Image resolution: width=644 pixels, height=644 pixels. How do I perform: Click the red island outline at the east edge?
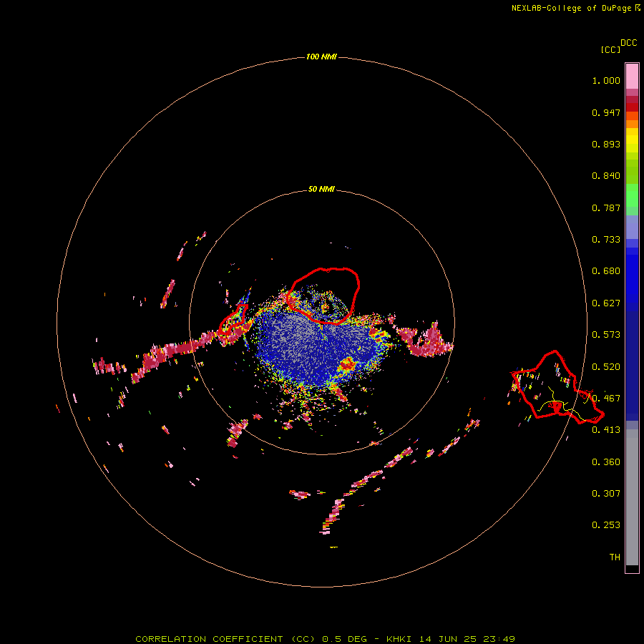557,387
